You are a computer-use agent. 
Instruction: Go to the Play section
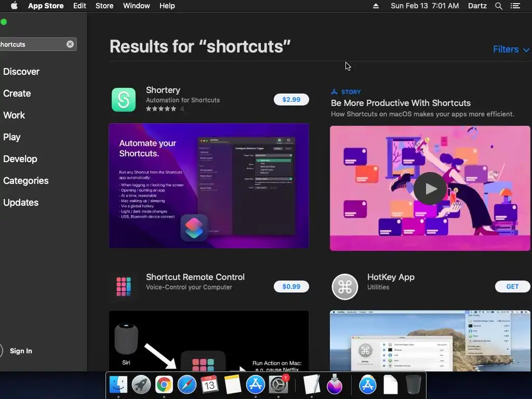click(x=12, y=137)
